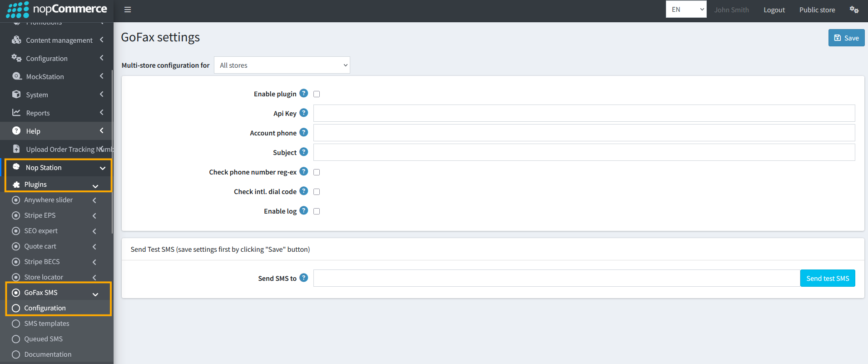Show help tooltip for Send SMS to
This screenshot has height=364, width=868.
[304, 278]
